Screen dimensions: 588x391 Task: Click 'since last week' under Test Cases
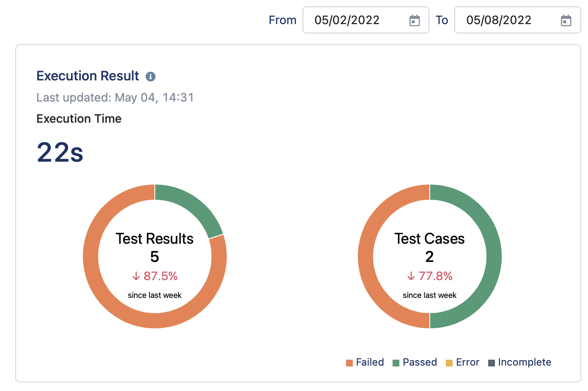tap(430, 295)
